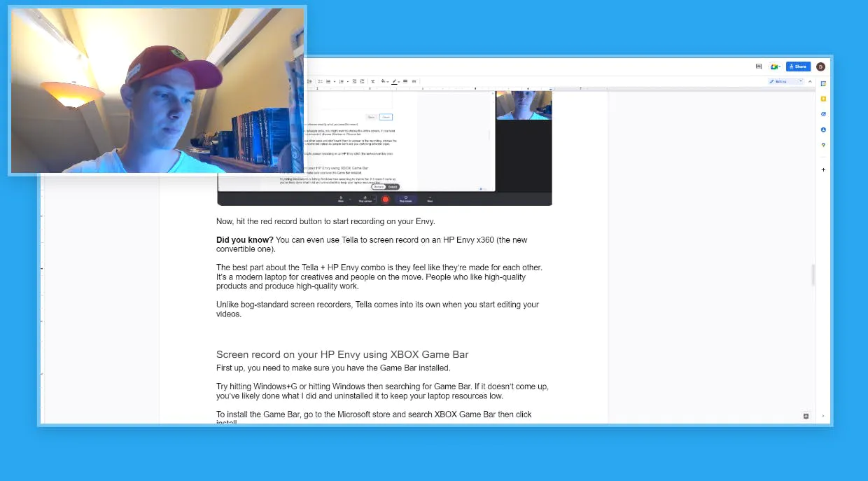
Task: Click the Explore button at bottom right
Action: click(806, 416)
